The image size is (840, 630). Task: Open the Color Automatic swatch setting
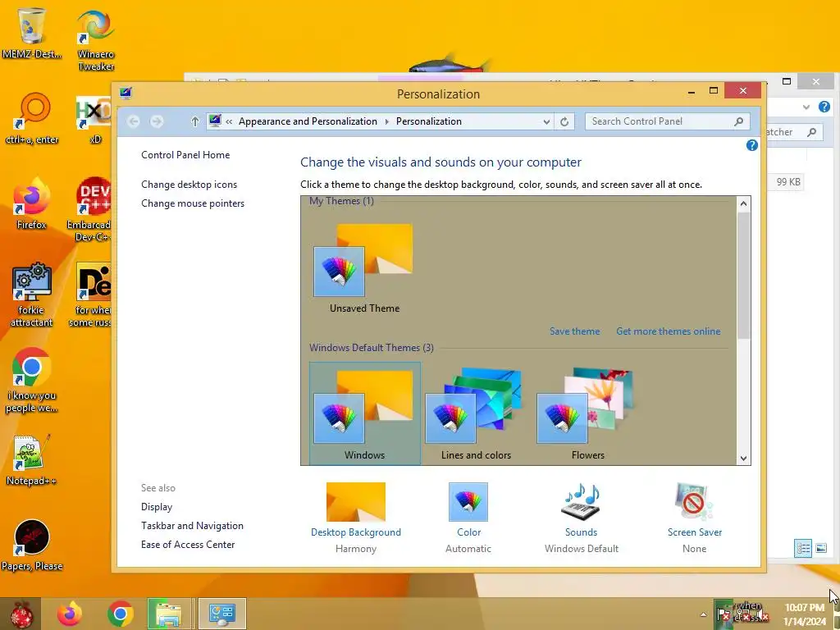[468, 501]
